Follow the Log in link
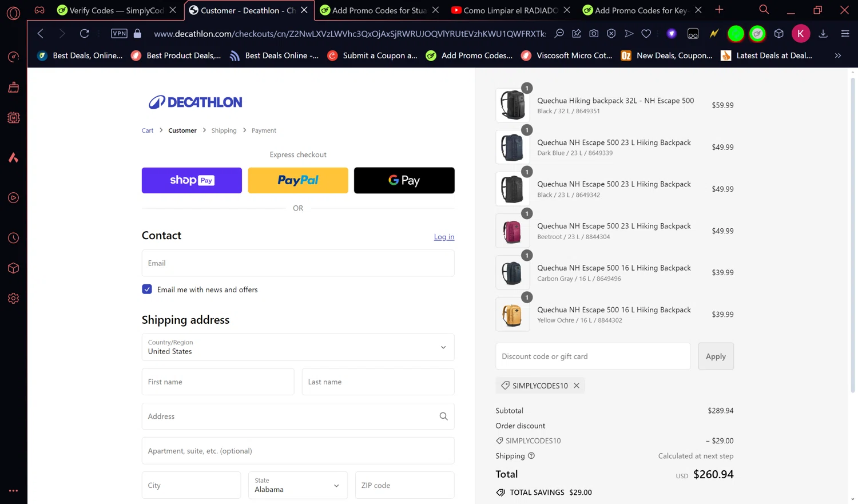 click(x=444, y=237)
